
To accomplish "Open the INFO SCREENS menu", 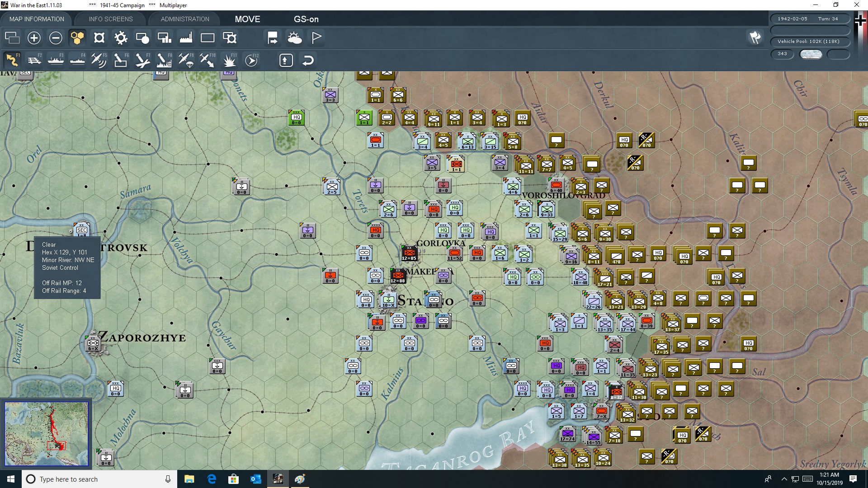I will tap(110, 19).
